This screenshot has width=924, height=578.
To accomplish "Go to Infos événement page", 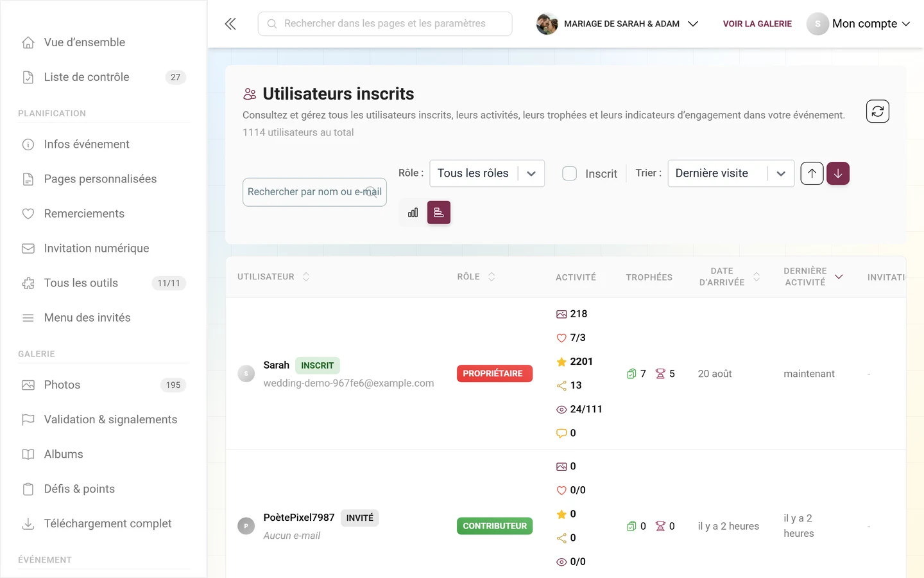I will pyautogui.click(x=103, y=144).
